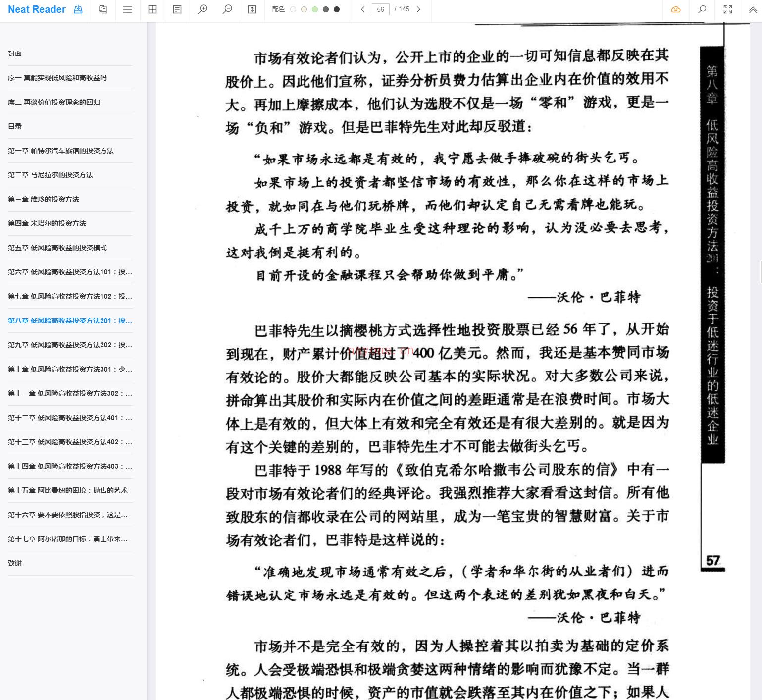This screenshot has height=700, width=762.
Task: Open the notes page icon
Action: (x=177, y=9)
